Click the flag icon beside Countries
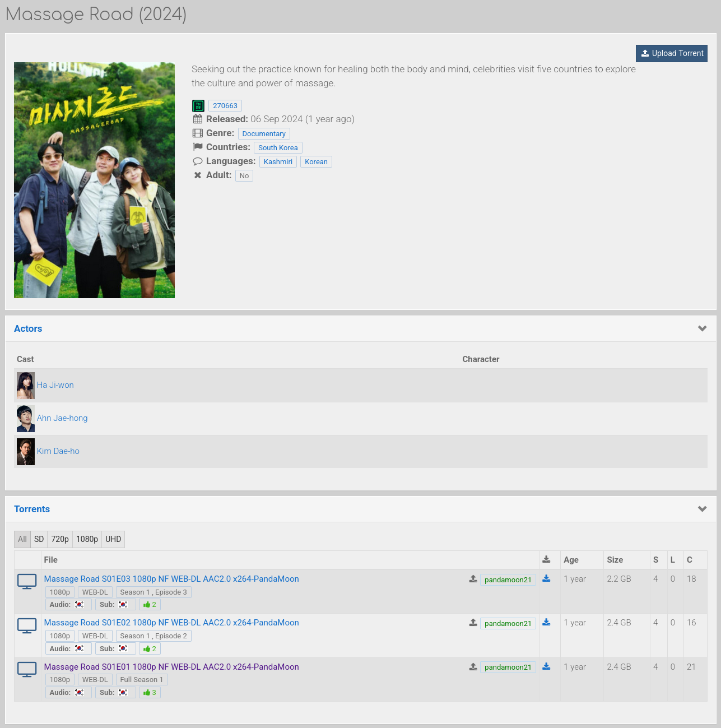This screenshot has height=728, width=721. point(198,147)
